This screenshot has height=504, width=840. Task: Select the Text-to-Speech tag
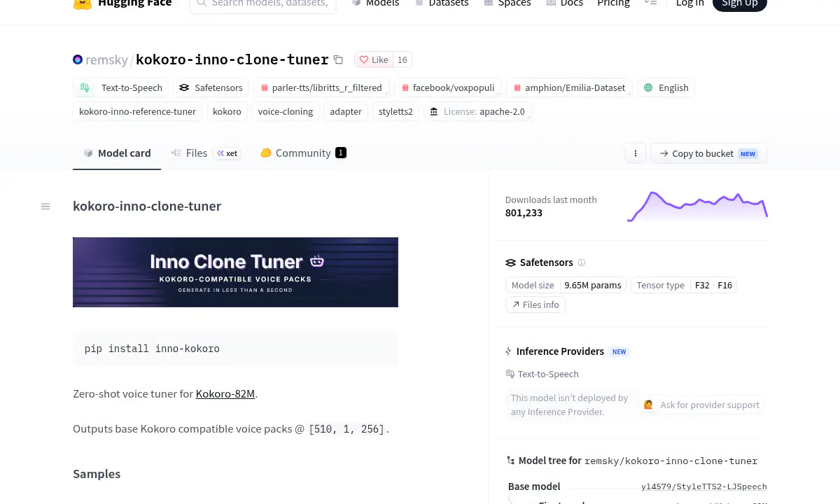click(120, 87)
